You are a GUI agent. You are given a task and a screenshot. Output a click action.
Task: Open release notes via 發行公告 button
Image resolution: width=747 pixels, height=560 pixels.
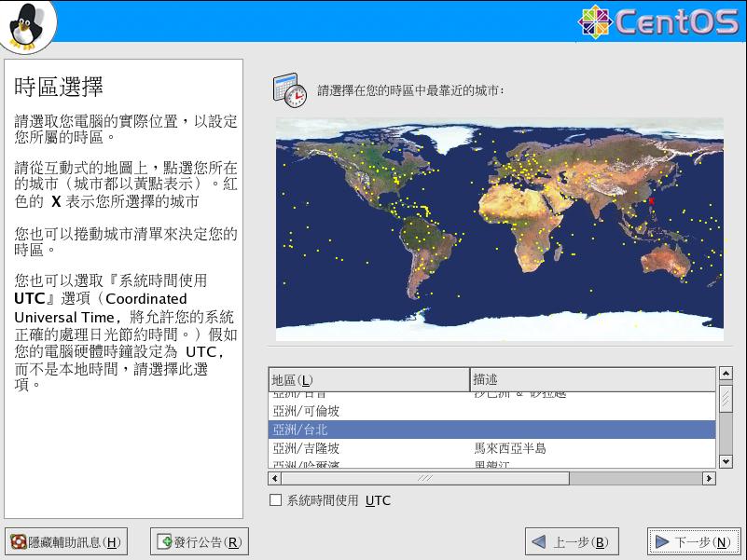point(200,542)
